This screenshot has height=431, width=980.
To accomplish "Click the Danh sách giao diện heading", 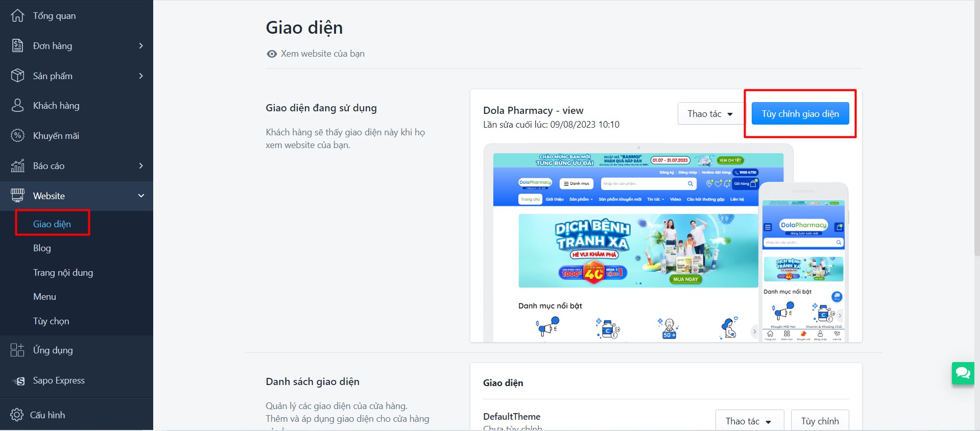I will 313,381.
